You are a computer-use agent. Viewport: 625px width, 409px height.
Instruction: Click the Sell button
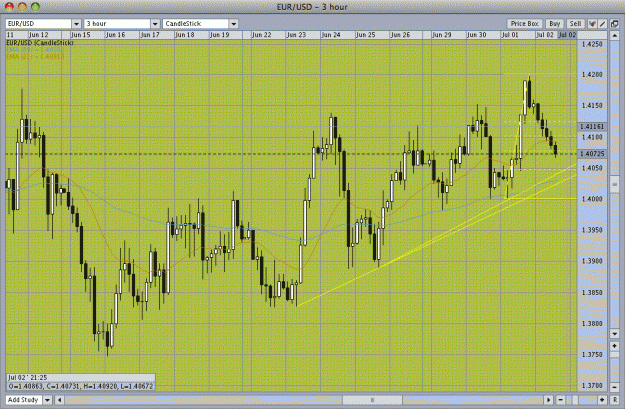[x=575, y=24]
